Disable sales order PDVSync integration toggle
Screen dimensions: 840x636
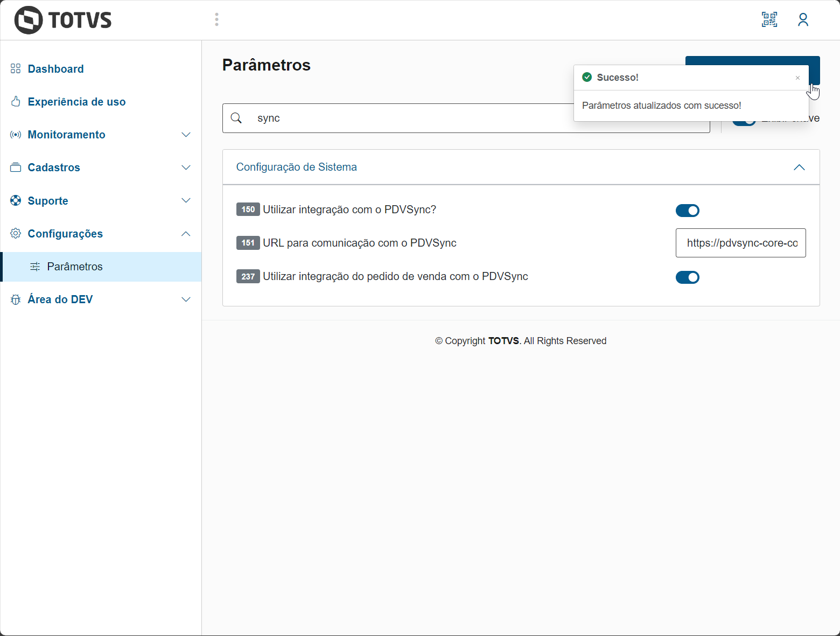coord(687,277)
